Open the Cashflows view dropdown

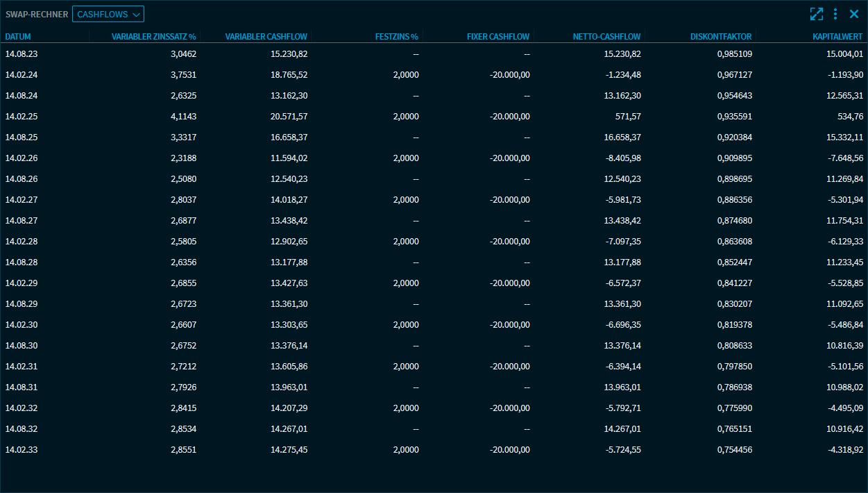point(108,14)
